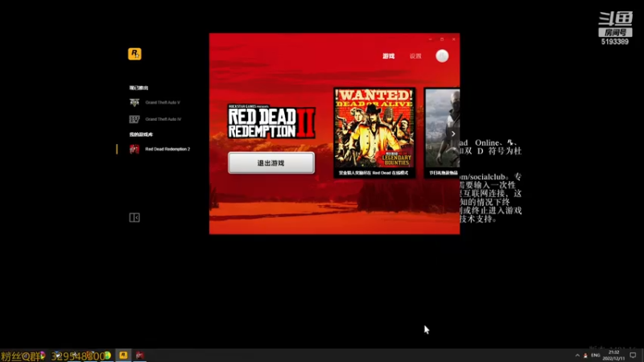Click the Rockstar Games logo in the sidebar
644x362 pixels.
click(134, 54)
